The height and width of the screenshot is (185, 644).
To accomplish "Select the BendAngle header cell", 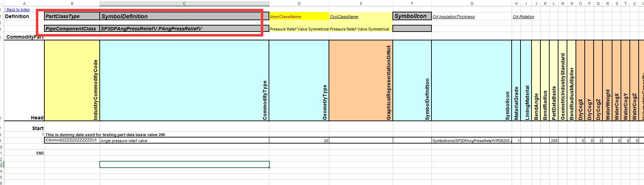I will (x=536, y=80).
